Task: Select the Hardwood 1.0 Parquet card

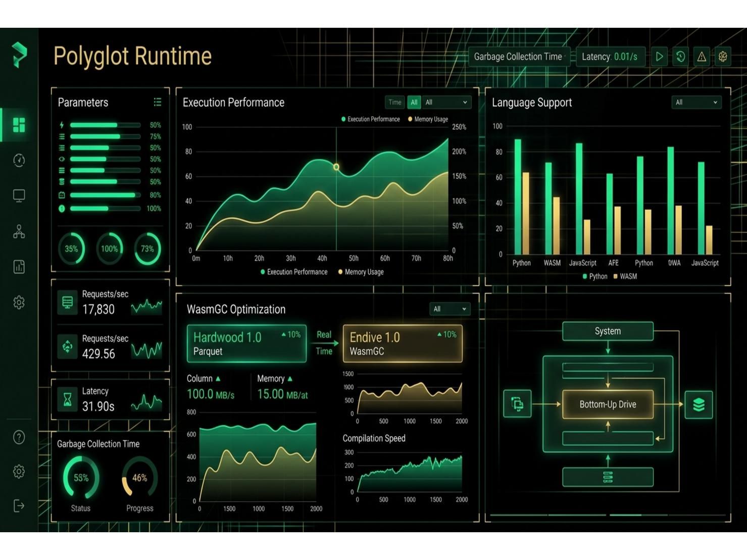Action: click(x=246, y=344)
